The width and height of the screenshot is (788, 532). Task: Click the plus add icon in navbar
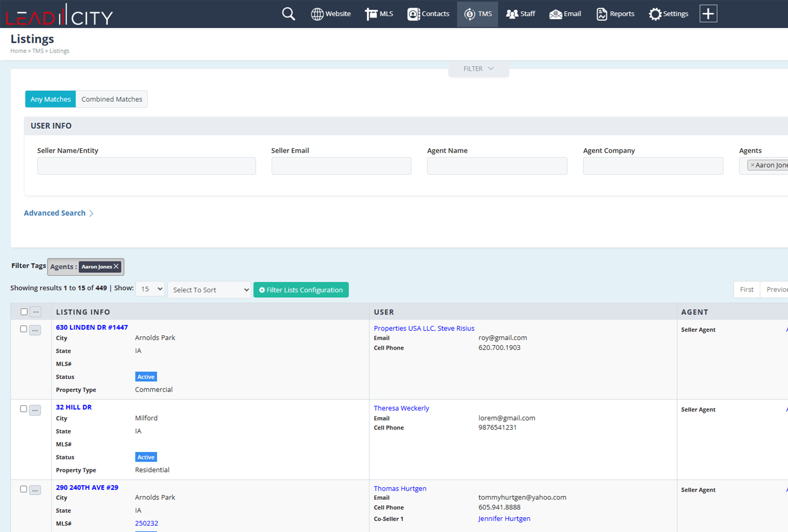tap(708, 14)
